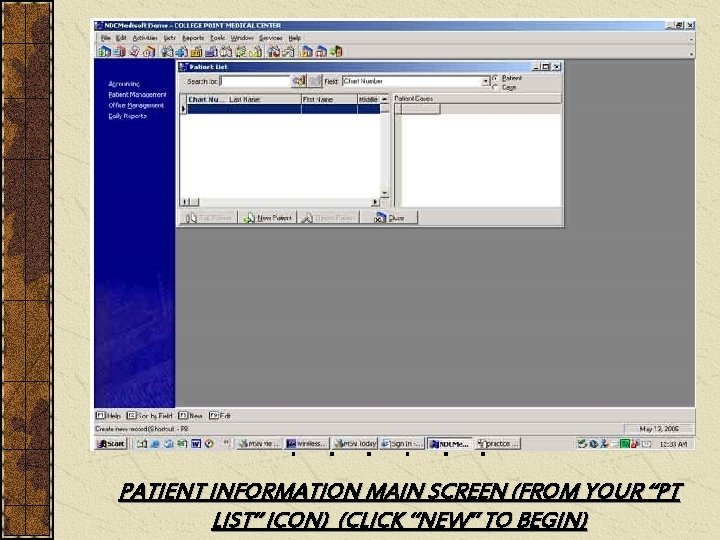Open the Activities menu

coord(145,38)
